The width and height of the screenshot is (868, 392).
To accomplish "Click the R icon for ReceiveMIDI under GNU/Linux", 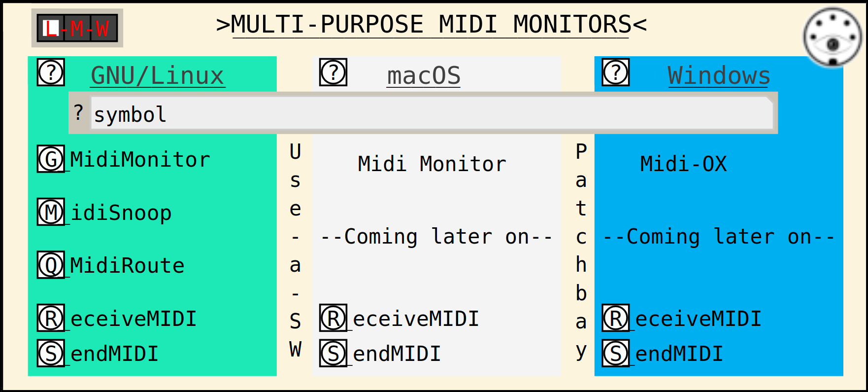I will tap(51, 318).
